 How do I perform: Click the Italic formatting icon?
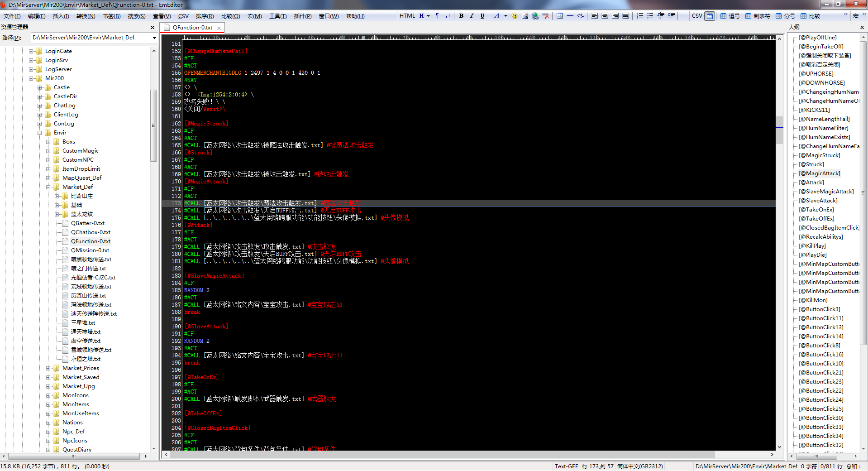[x=472, y=16]
